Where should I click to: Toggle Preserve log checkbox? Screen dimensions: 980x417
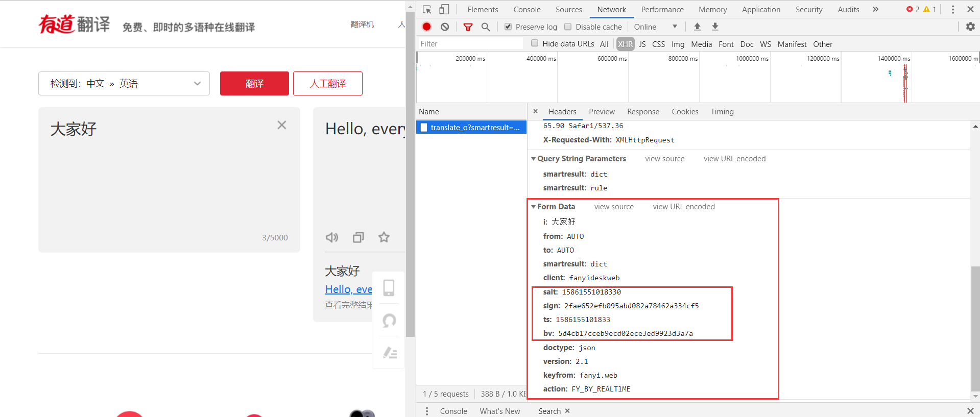(508, 27)
